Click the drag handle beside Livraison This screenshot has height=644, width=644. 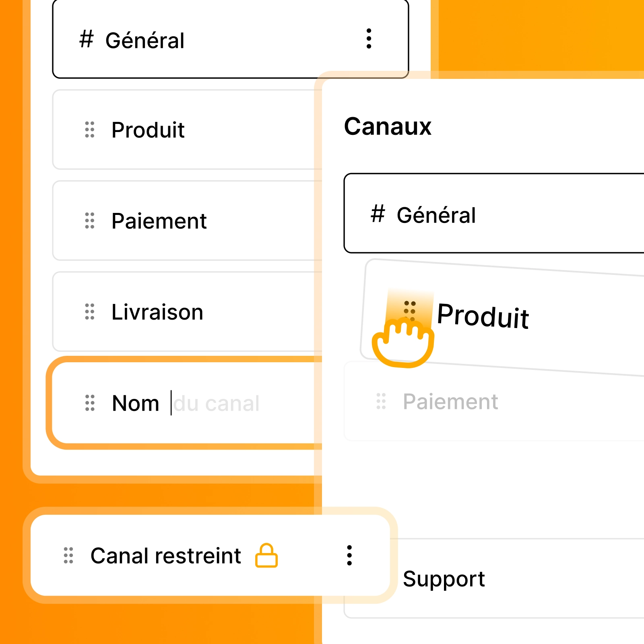point(90,312)
